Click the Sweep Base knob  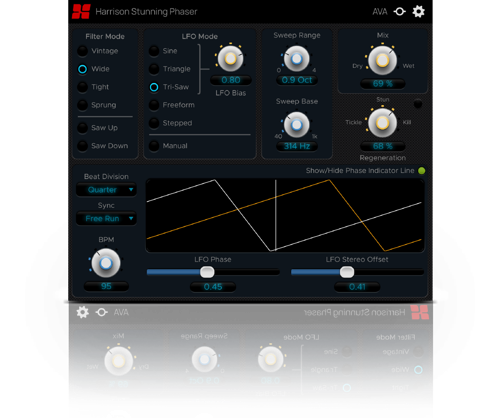[296, 125]
